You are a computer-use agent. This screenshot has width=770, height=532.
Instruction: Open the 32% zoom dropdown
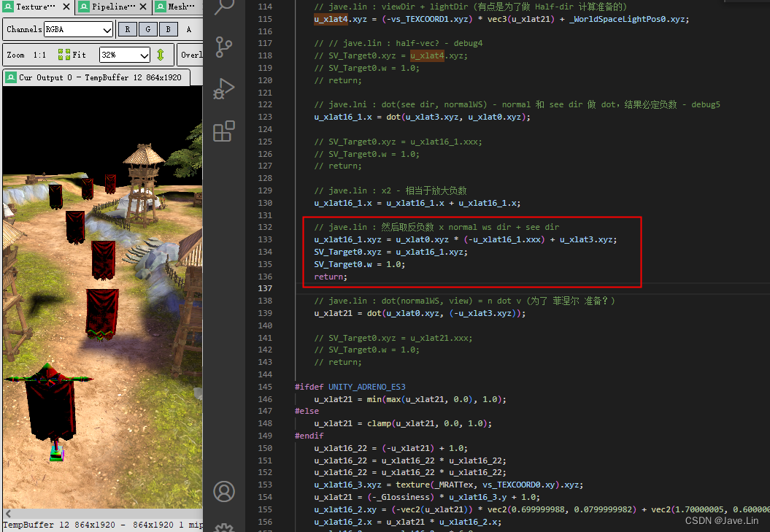point(124,54)
